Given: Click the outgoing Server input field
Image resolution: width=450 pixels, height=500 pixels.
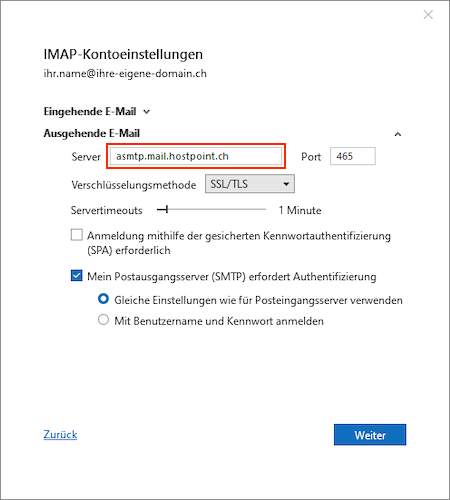Looking at the screenshot, I should (x=196, y=156).
